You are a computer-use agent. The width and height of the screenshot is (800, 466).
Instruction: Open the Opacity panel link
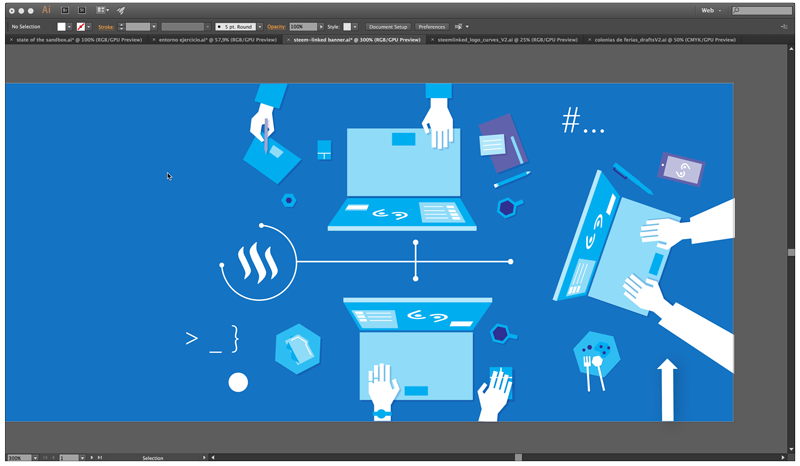(x=276, y=27)
